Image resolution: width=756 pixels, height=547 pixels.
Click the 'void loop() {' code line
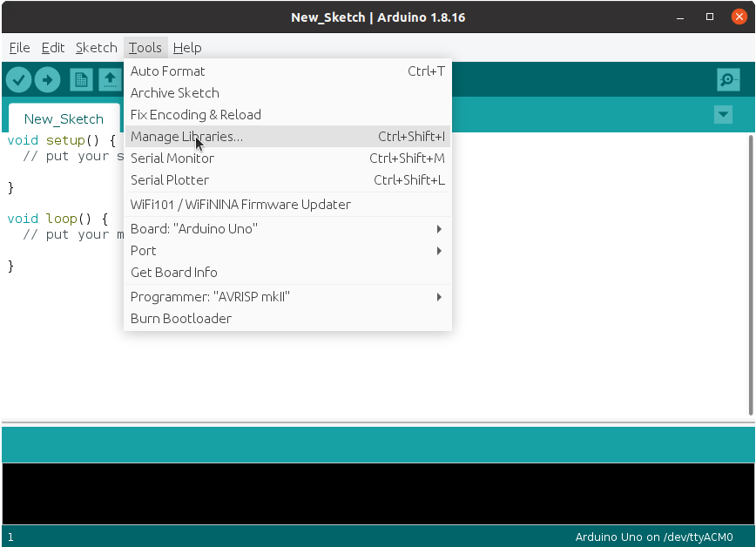point(57,219)
